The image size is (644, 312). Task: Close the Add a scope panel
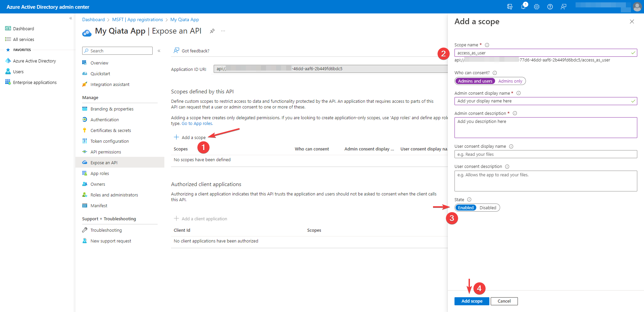(x=632, y=21)
